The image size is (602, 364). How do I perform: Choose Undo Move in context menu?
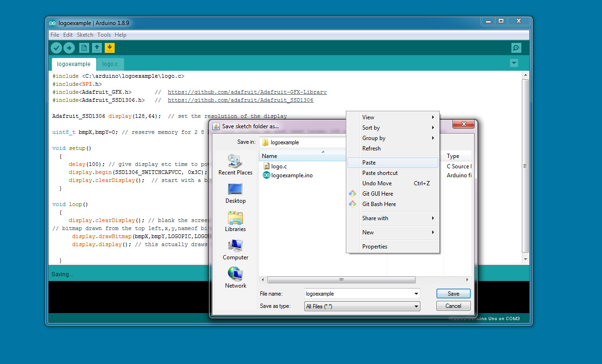pos(393,183)
